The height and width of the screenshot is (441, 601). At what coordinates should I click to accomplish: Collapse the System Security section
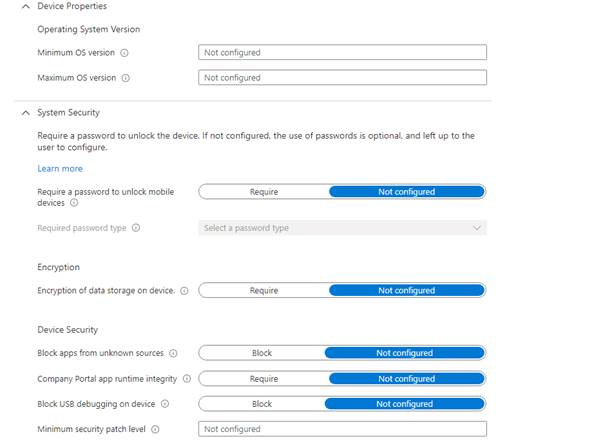tap(25, 113)
